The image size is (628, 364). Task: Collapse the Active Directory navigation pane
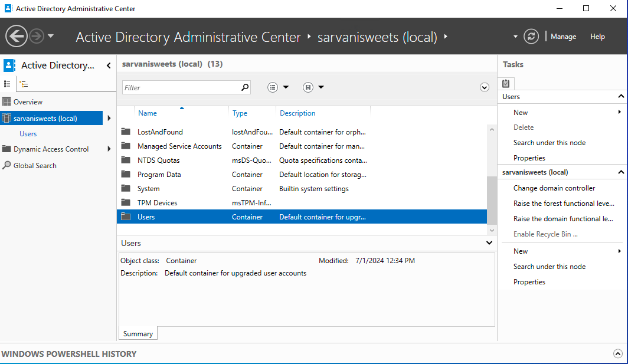pos(109,65)
